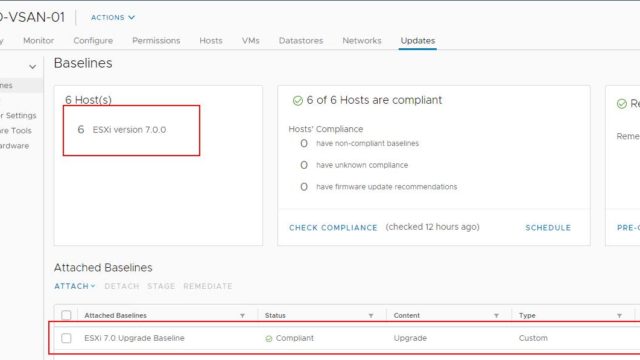The height and width of the screenshot is (360, 640).
Task: Click the partially visible PRE-check link
Action: click(628, 228)
